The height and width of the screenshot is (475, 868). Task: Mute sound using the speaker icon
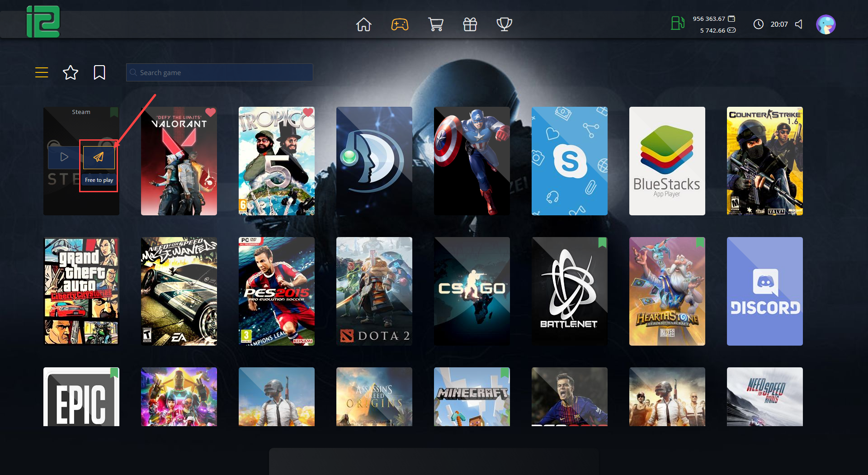point(799,24)
